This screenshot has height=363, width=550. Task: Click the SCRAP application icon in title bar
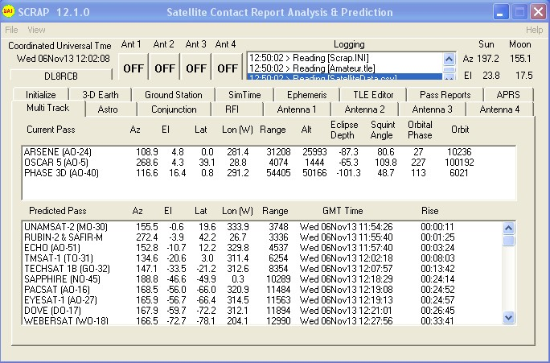[x=8, y=12]
